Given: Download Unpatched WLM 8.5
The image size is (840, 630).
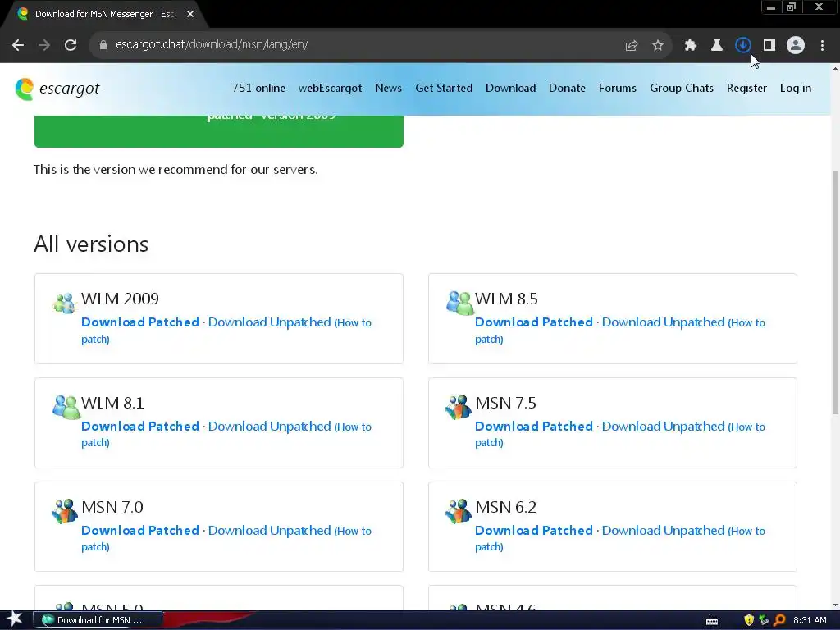Looking at the screenshot, I should point(663,322).
